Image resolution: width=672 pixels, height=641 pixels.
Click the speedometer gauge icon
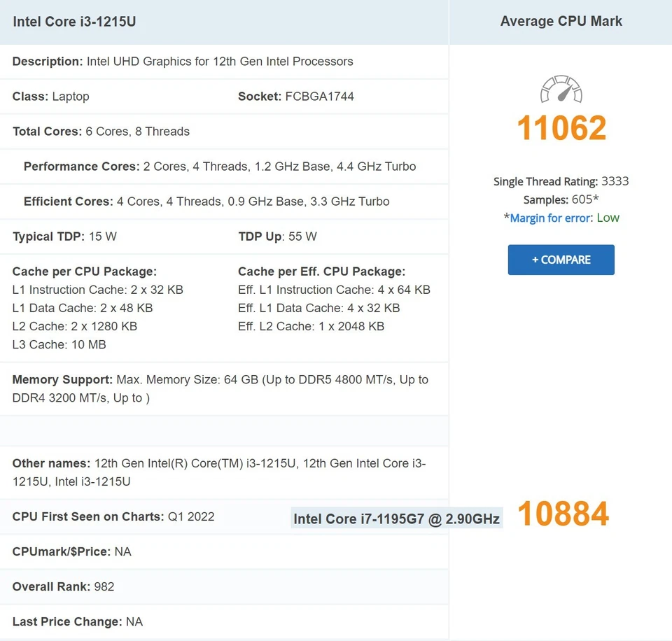561,90
